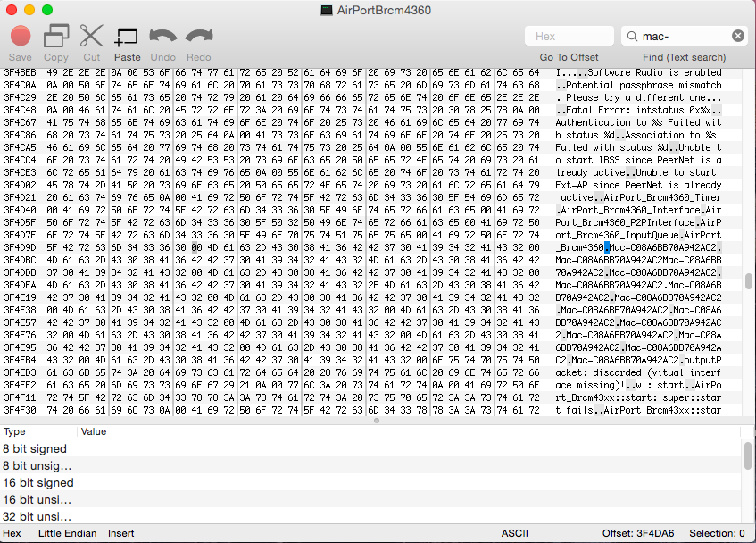Toggle Insert mode in status bar
The height and width of the screenshot is (543, 756).
click(121, 533)
